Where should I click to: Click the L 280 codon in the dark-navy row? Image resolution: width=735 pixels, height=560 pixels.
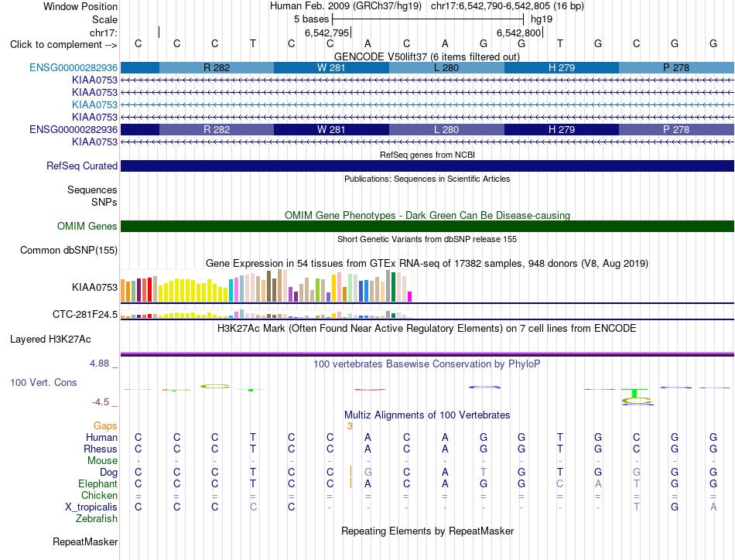click(446, 129)
